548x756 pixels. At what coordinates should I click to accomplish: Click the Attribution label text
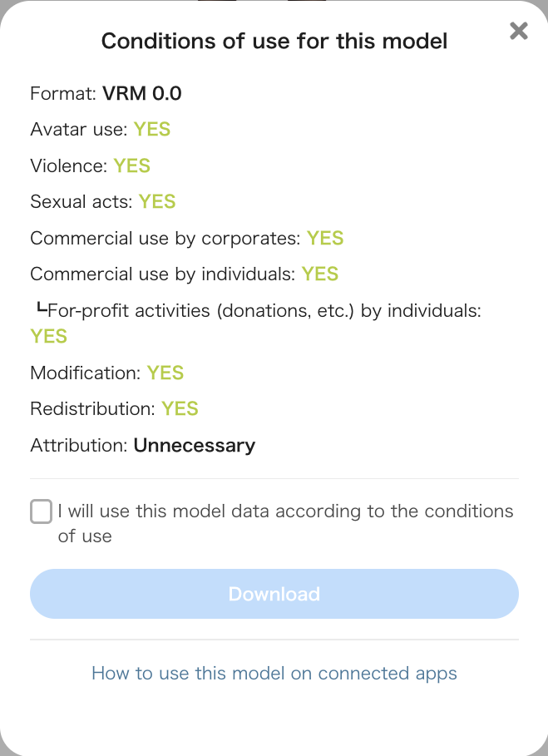coord(79,445)
